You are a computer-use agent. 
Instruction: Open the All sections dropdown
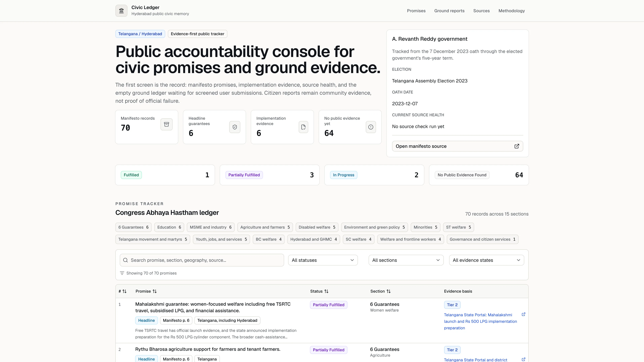coord(406,260)
